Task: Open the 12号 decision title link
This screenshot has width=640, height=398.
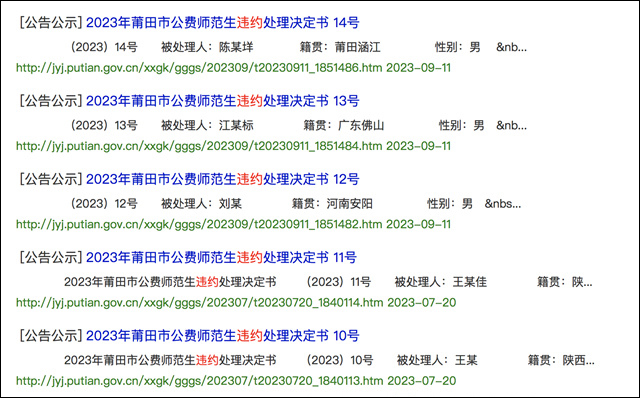Action: pos(222,179)
